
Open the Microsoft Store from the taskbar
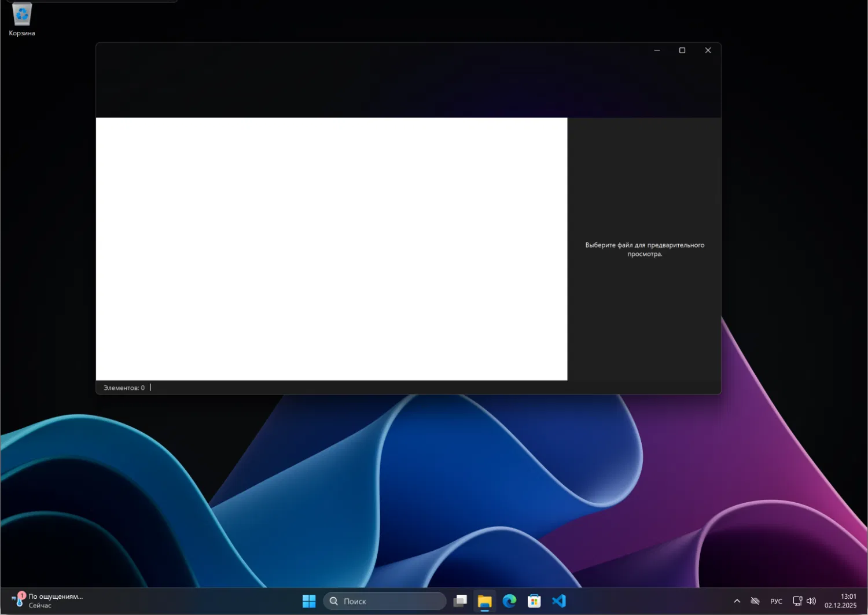[533, 601]
